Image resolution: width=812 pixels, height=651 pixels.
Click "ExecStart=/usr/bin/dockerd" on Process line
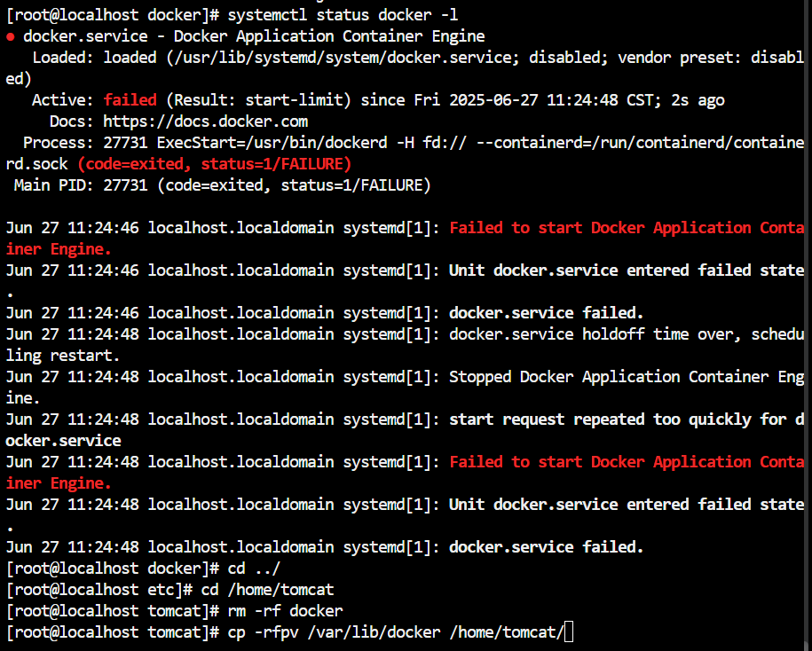tap(272, 143)
